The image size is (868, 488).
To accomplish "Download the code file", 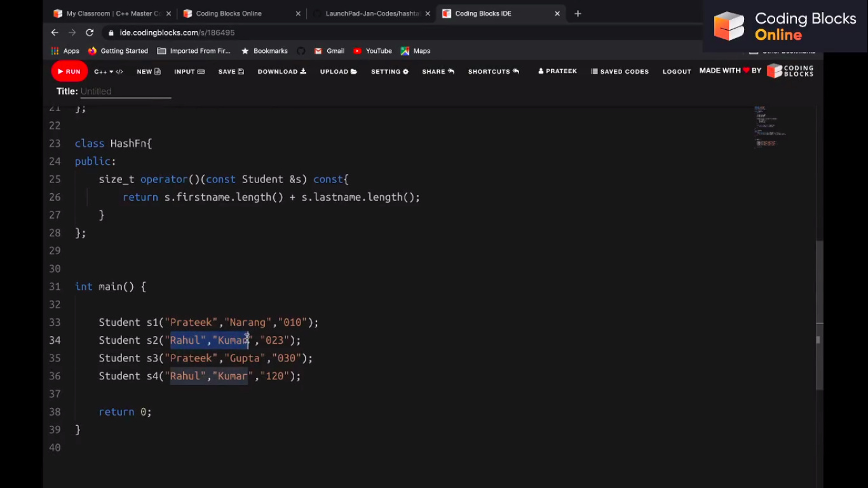I will coord(281,72).
